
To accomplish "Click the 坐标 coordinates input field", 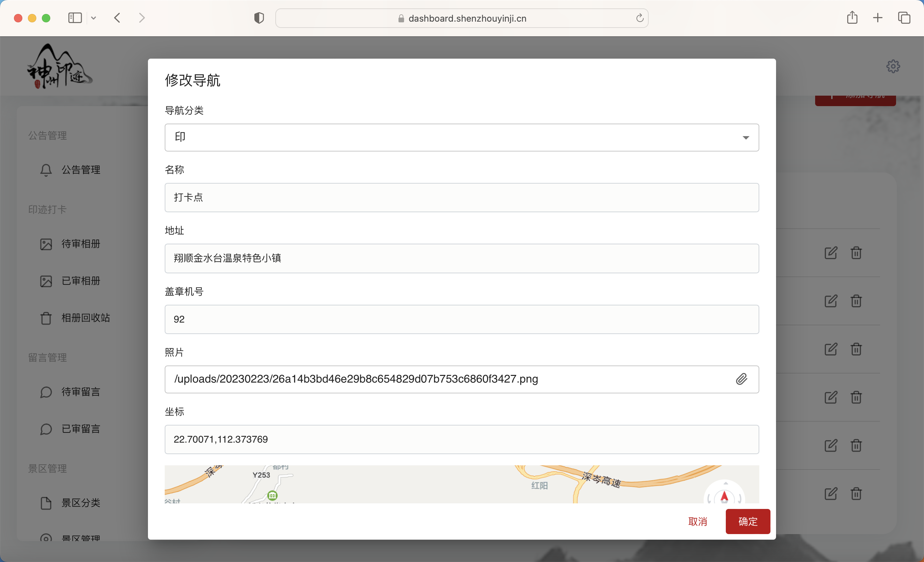I will [x=462, y=439].
